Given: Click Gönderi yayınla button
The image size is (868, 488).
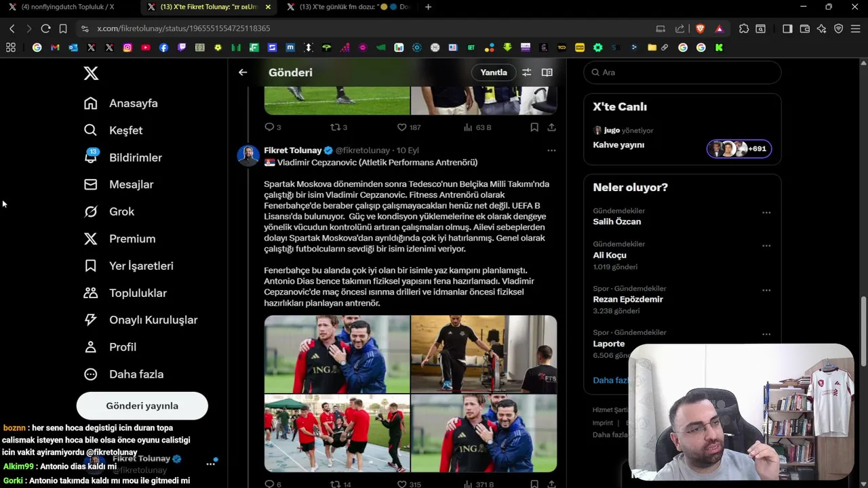Looking at the screenshot, I should point(142,406).
